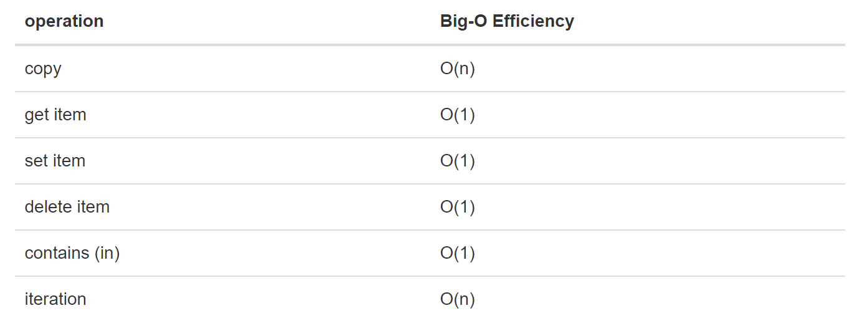Viewport: 868px width, 336px height.
Task: Select the 'iteration' operation cell
Action: [55, 299]
